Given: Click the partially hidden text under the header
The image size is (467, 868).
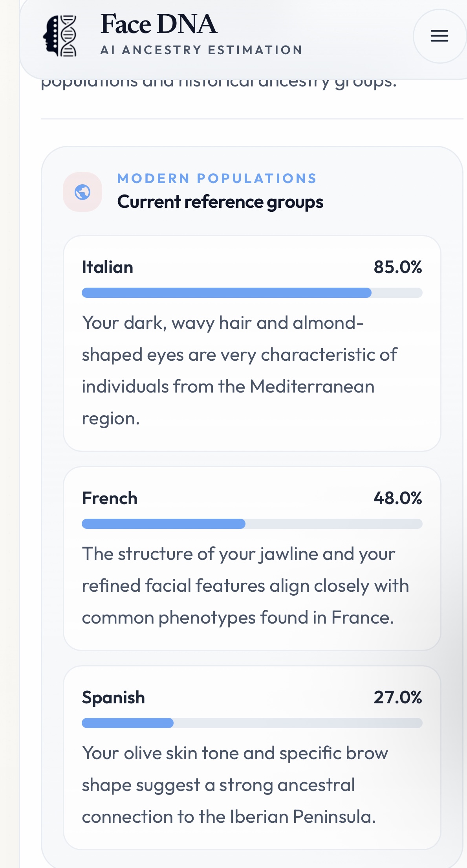Looking at the screenshot, I should pyautogui.click(x=219, y=83).
